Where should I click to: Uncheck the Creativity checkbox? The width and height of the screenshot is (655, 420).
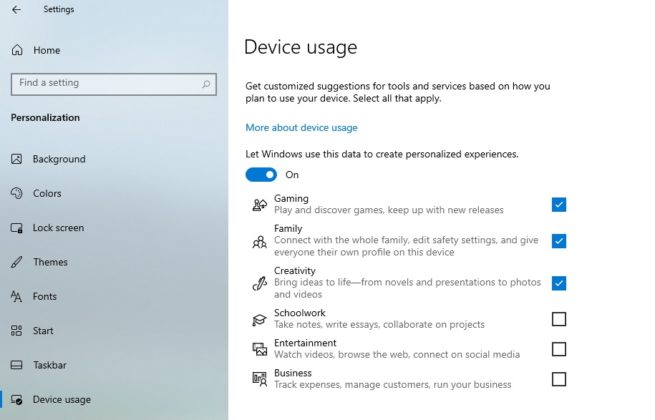559,283
